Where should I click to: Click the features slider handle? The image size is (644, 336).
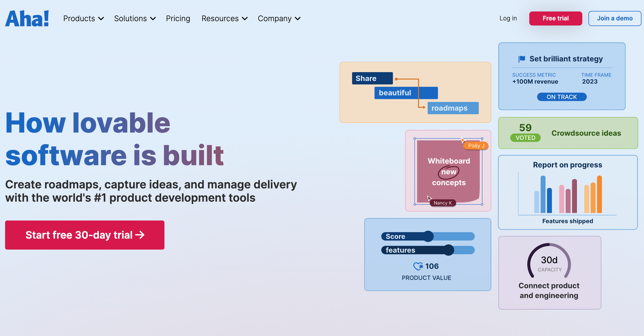pyautogui.click(x=449, y=250)
